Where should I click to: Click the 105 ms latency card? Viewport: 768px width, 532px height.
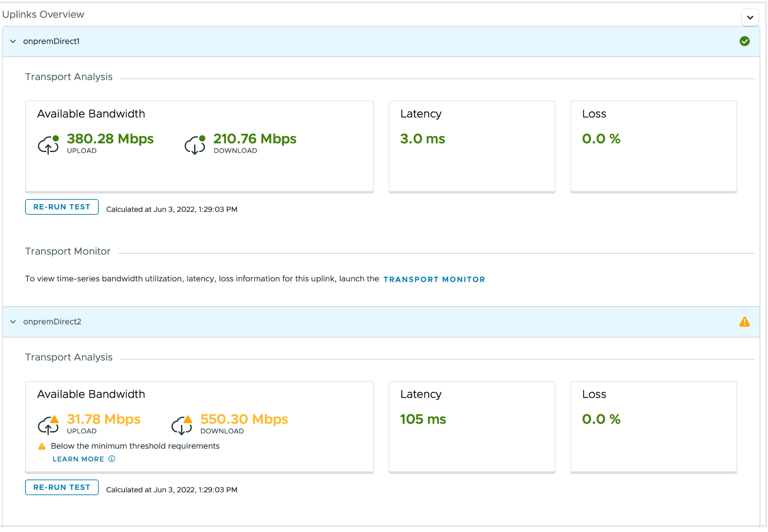pos(472,427)
